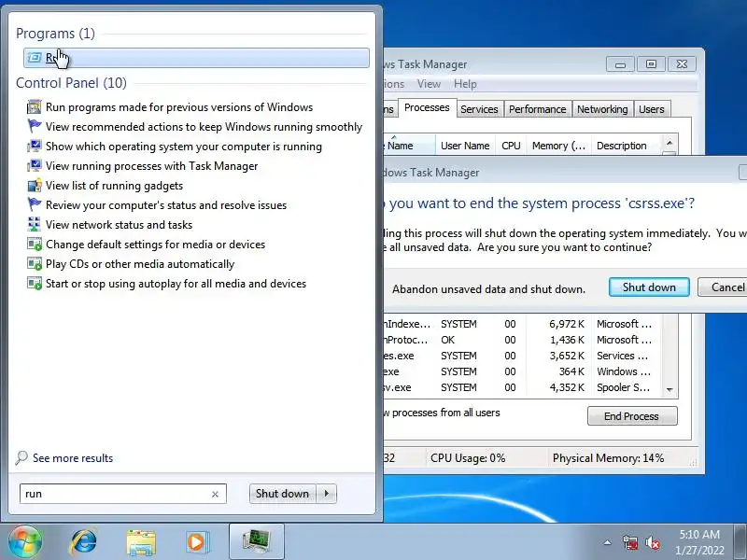Switch to the Users tab in Task Manager

tap(651, 109)
